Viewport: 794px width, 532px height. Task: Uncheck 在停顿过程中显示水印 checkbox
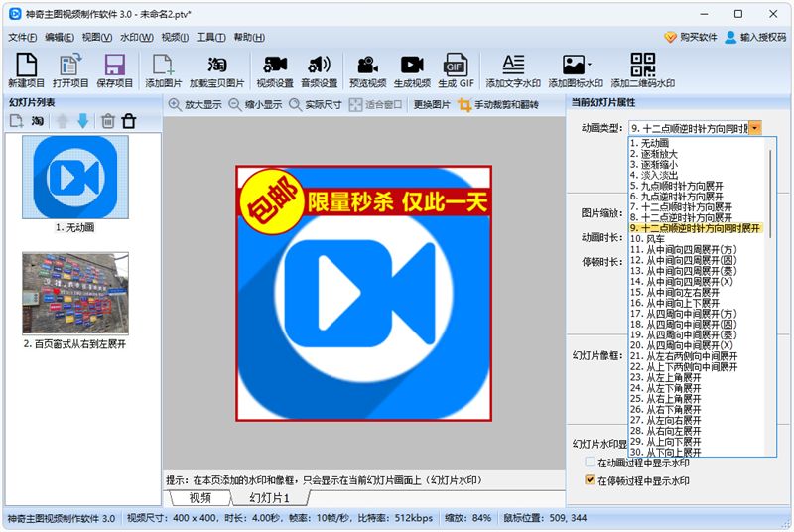pos(591,480)
